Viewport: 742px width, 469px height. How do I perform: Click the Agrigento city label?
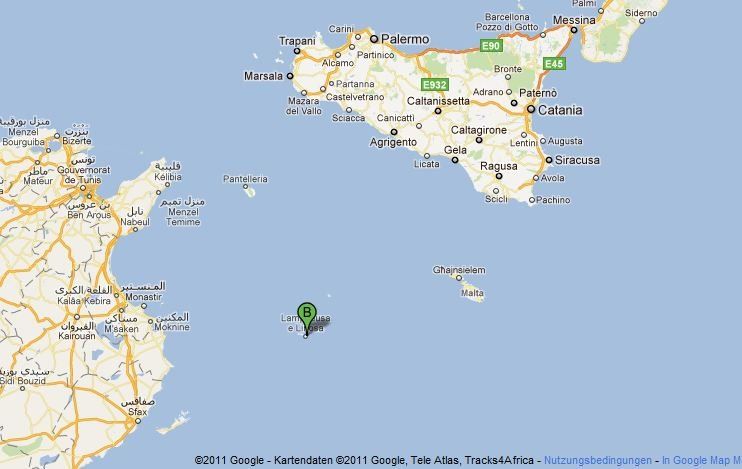coord(393,142)
